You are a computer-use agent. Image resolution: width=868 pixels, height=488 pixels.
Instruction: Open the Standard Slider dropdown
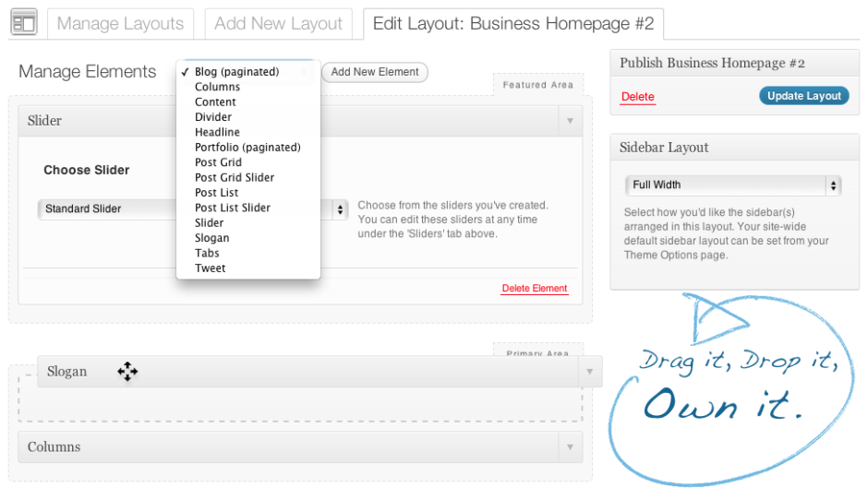(340, 209)
